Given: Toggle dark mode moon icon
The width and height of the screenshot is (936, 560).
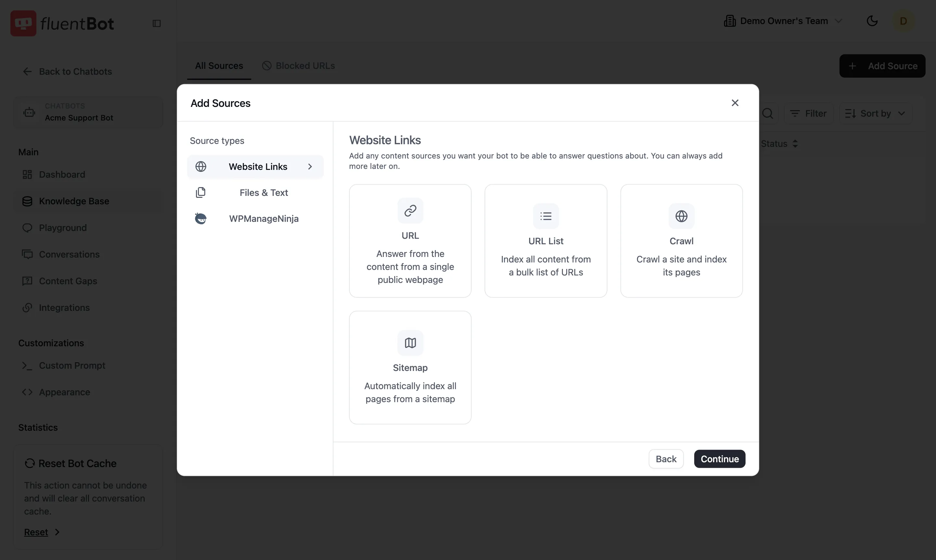Looking at the screenshot, I should point(872,21).
